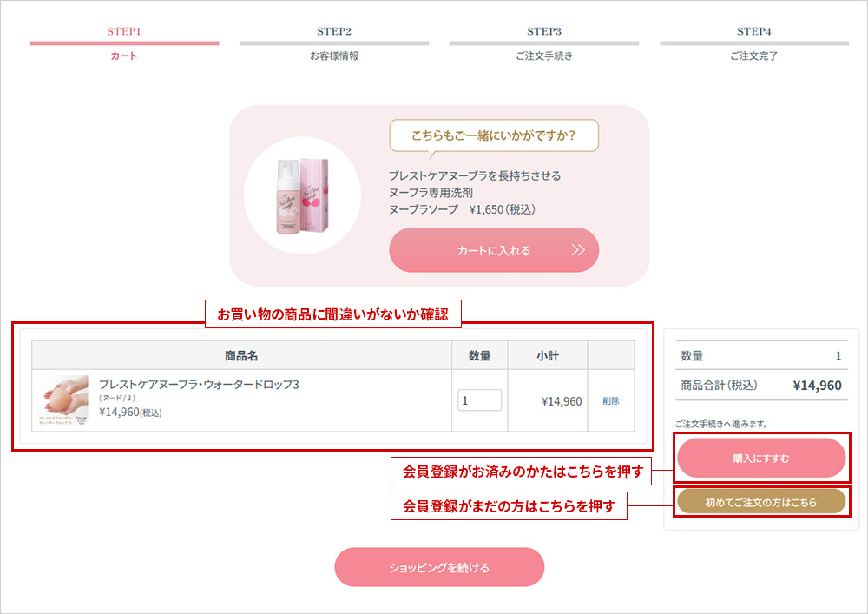Click the 購入にすすむ purchase button

click(761, 458)
